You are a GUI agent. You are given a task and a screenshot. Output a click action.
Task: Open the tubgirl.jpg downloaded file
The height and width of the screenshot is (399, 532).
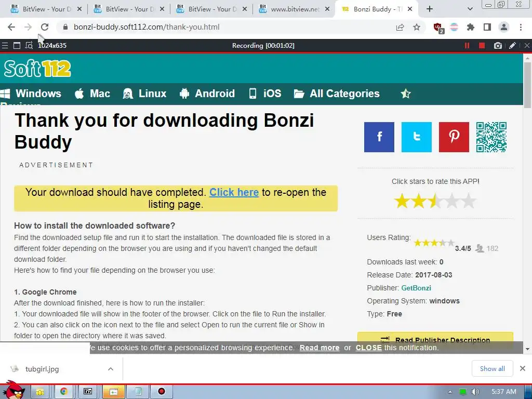(x=42, y=369)
